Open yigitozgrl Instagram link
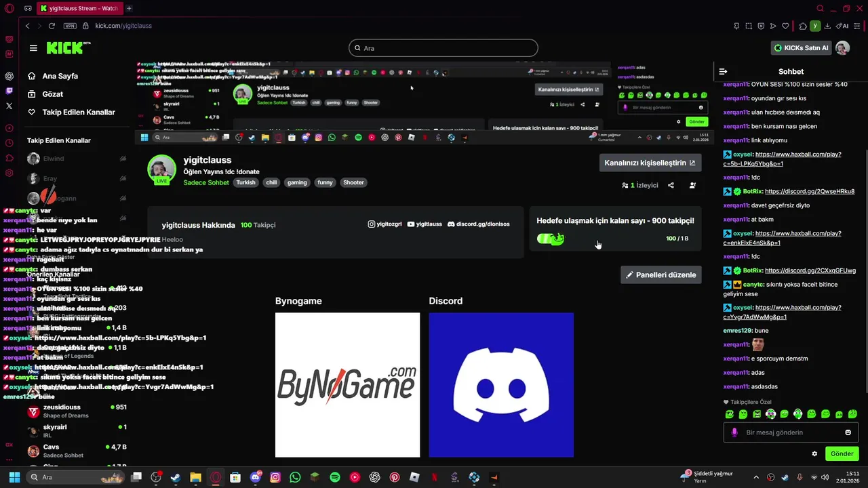This screenshot has height=488, width=868. click(384, 224)
